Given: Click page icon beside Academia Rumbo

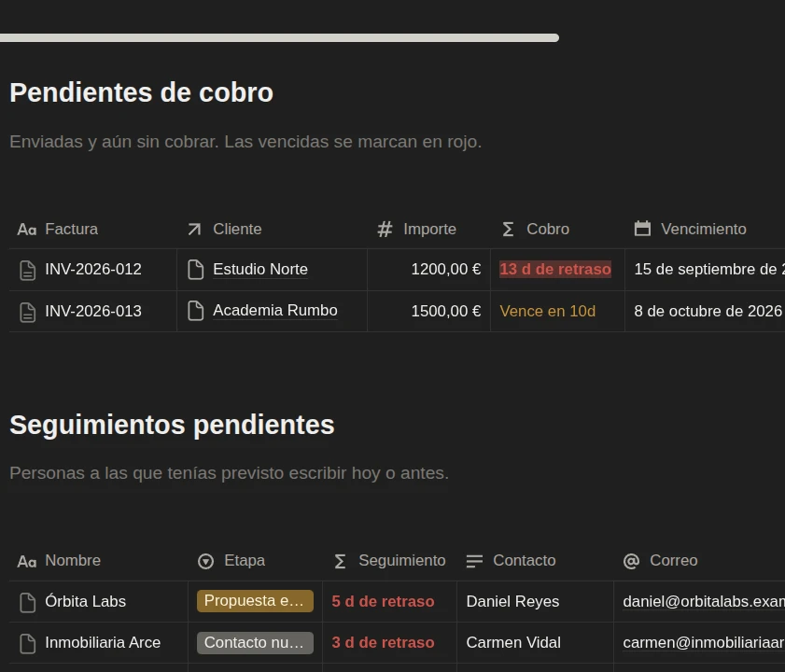Looking at the screenshot, I should [196, 311].
